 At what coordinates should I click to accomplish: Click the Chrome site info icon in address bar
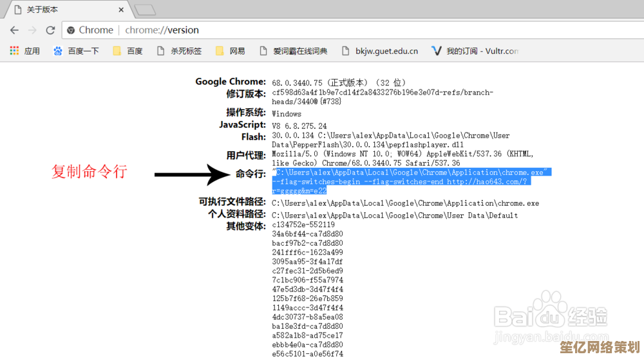pyautogui.click(x=71, y=30)
